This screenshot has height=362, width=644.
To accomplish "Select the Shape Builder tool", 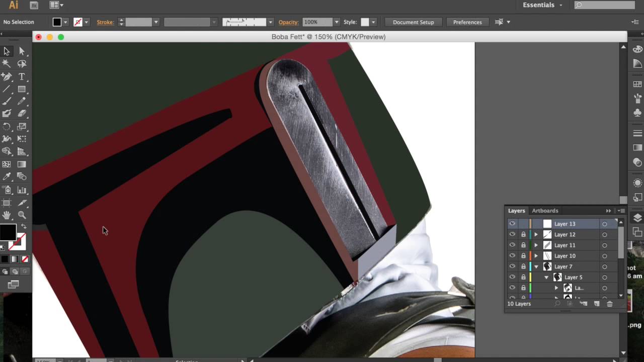I will click(7, 152).
